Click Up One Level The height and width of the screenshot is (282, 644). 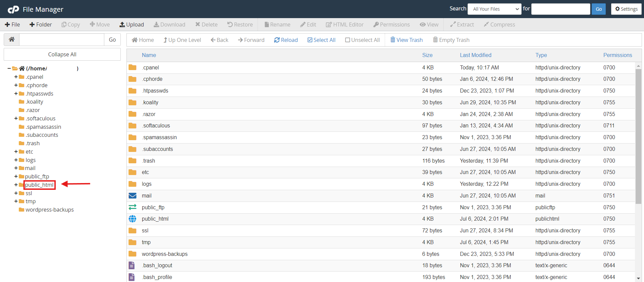[x=182, y=40]
